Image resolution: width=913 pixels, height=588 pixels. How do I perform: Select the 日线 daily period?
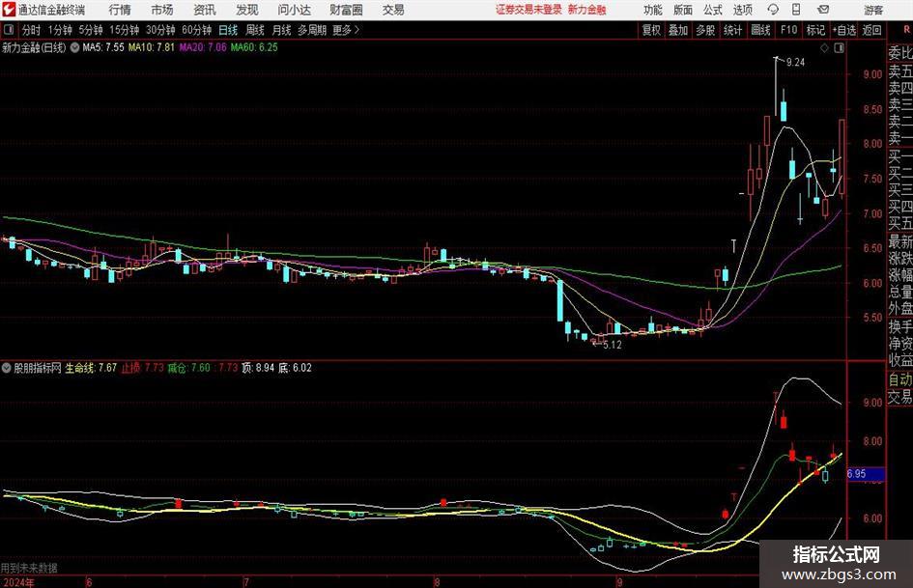coord(228,30)
